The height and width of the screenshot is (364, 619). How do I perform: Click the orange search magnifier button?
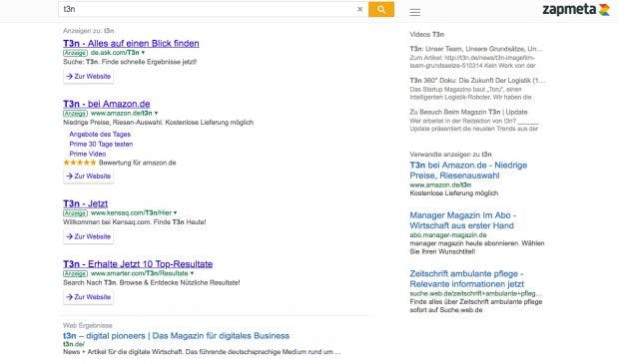click(381, 9)
